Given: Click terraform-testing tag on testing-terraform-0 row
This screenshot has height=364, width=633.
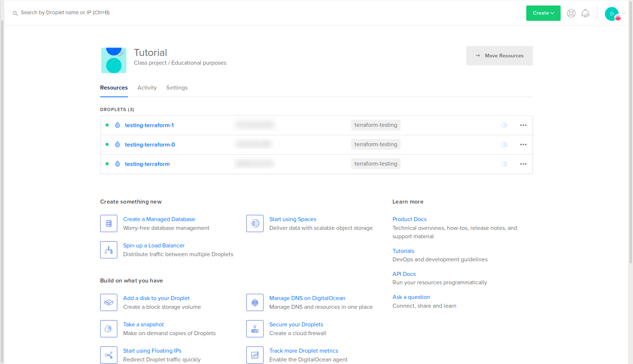Looking at the screenshot, I should click(x=376, y=144).
